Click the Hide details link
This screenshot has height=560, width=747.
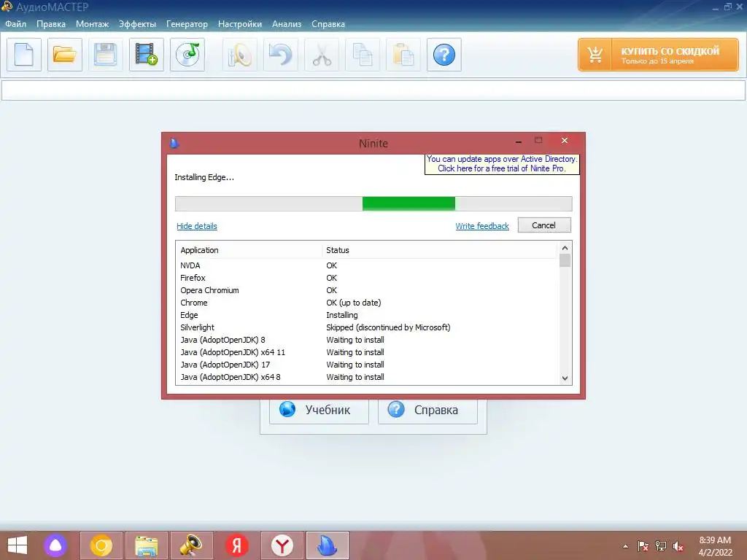[x=197, y=226]
